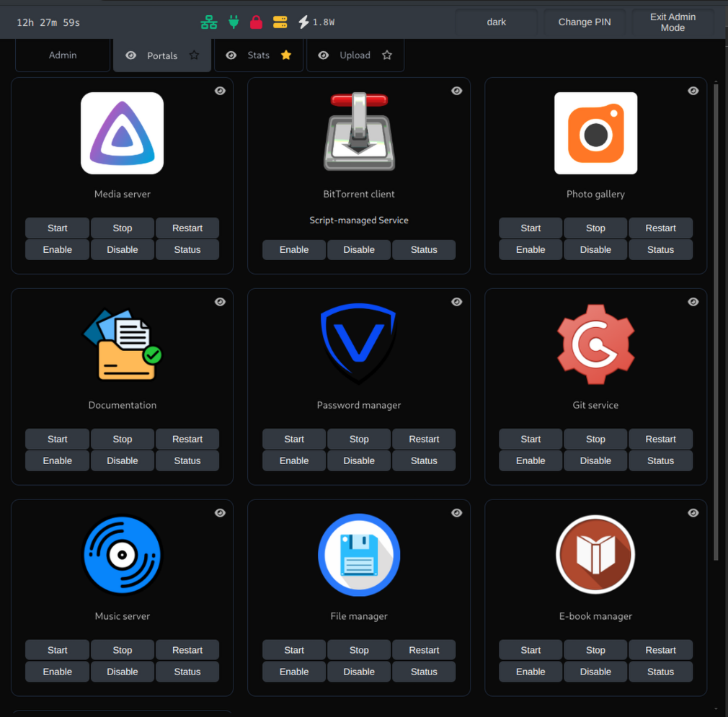Click the vertical scrollbar on the right

(716, 321)
